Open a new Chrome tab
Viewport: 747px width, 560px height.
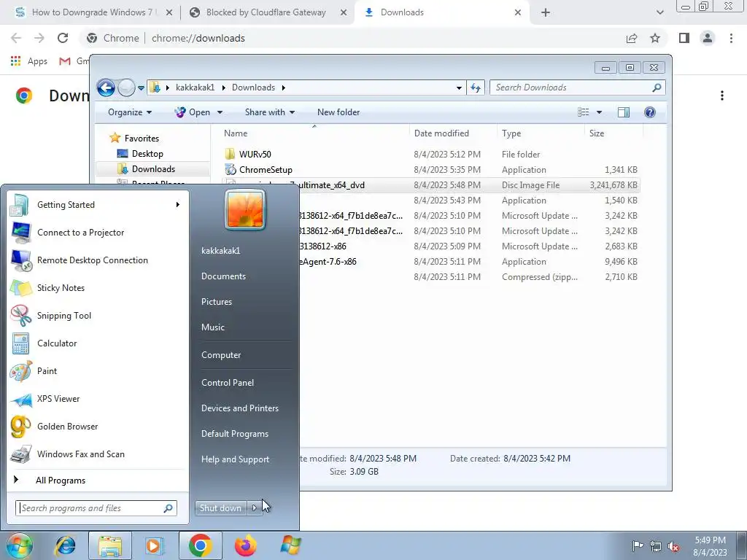pos(546,12)
